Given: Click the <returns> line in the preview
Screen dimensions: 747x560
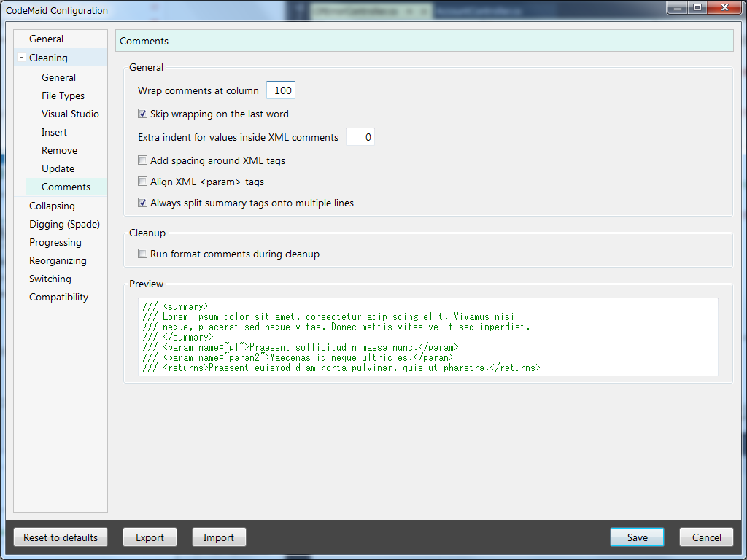Looking at the screenshot, I should tap(341, 367).
